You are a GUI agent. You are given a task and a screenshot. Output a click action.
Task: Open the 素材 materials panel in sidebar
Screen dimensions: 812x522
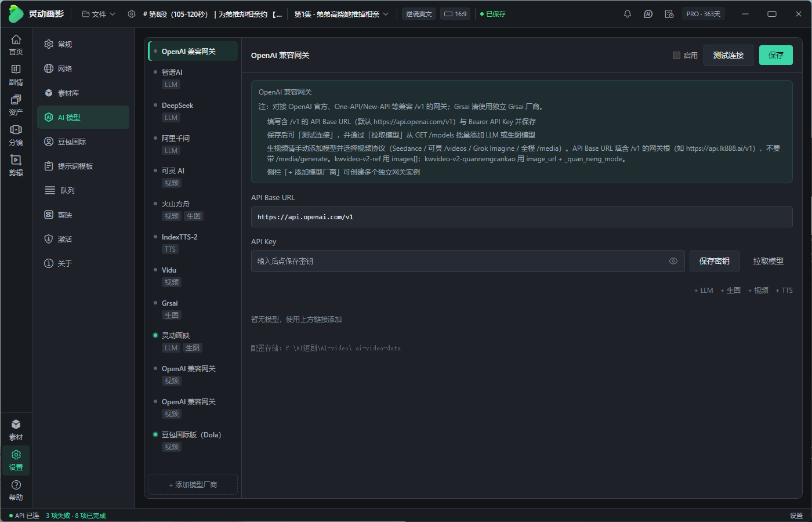[x=16, y=430]
